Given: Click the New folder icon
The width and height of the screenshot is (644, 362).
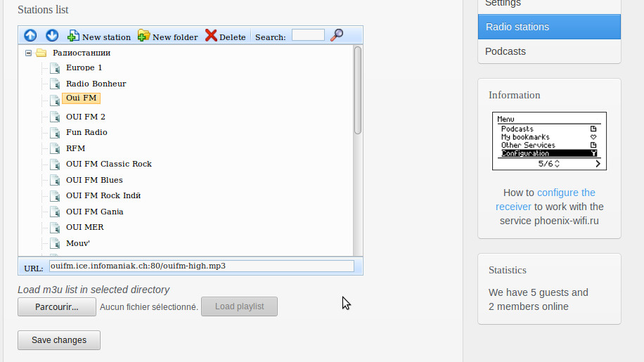Looking at the screenshot, I should pos(143,36).
